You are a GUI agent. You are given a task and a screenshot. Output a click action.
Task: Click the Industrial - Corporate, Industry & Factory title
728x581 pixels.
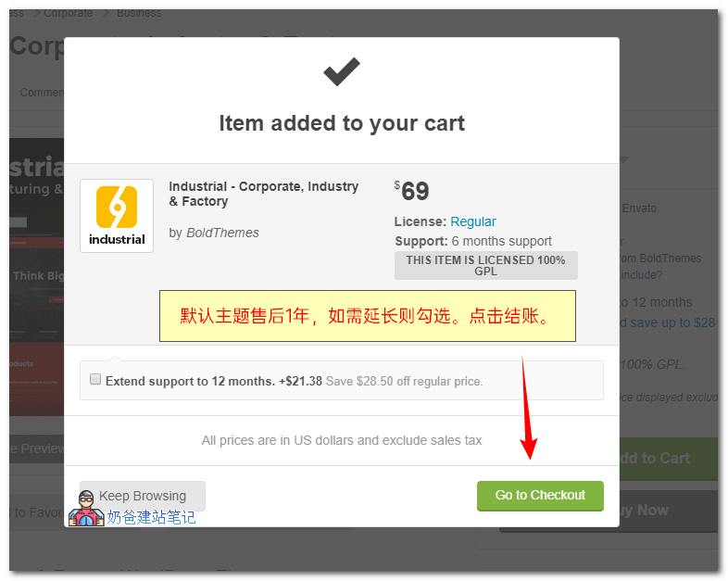tap(263, 194)
